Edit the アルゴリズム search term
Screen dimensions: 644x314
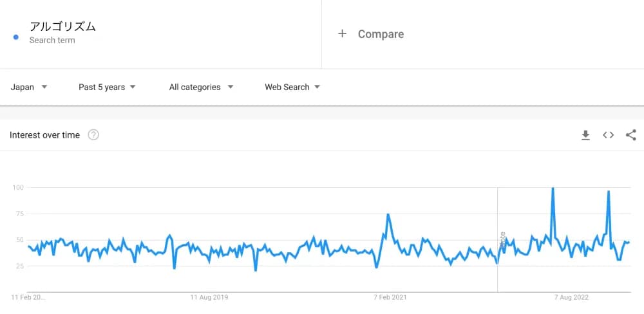[x=62, y=26]
